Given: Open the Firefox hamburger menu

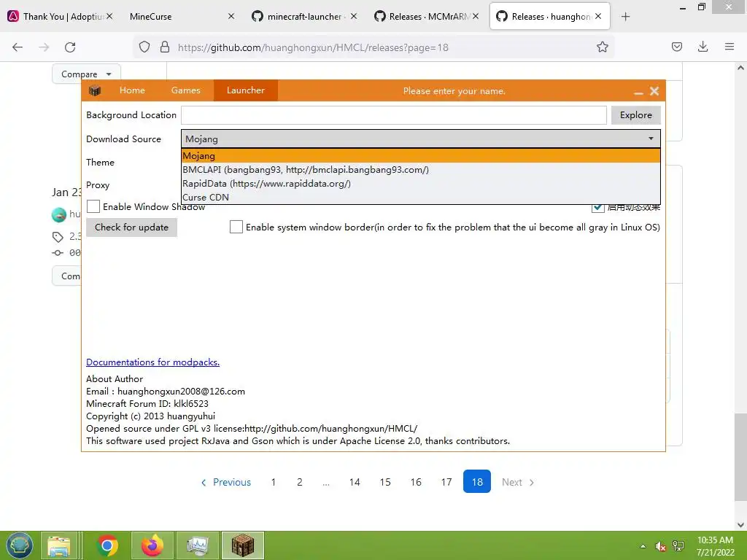Looking at the screenshot, I should [x=729, y=47].
